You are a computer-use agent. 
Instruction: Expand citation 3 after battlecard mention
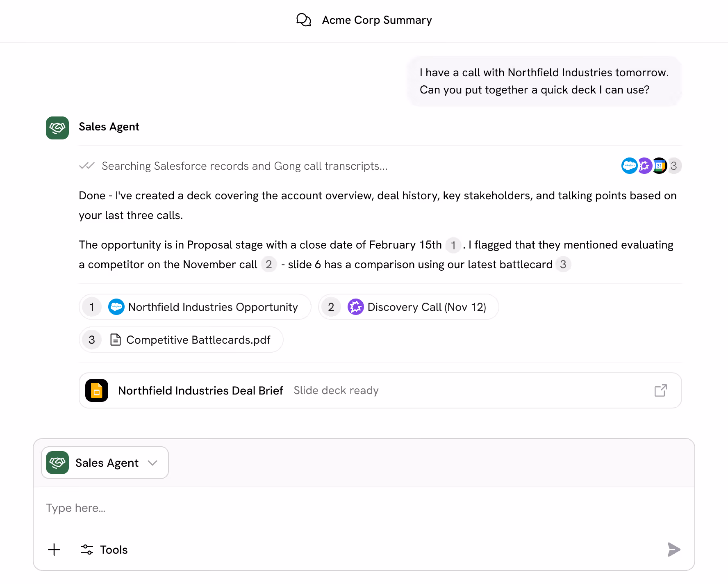point(564,265)
